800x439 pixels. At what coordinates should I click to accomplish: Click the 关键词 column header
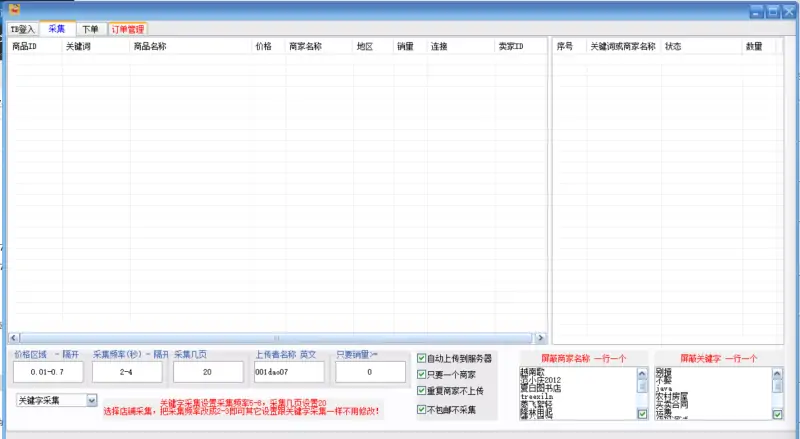point(96,46)
